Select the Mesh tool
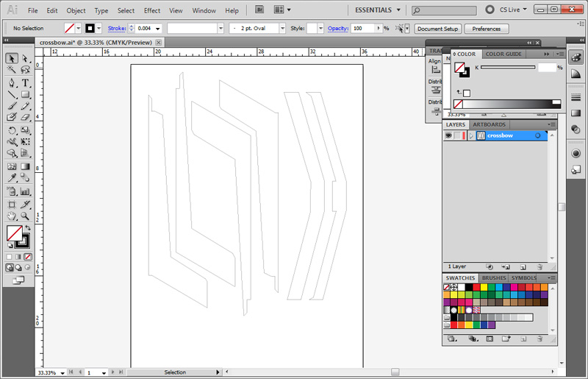The width and height of the screenshot is (588, 379). point(12,166)
